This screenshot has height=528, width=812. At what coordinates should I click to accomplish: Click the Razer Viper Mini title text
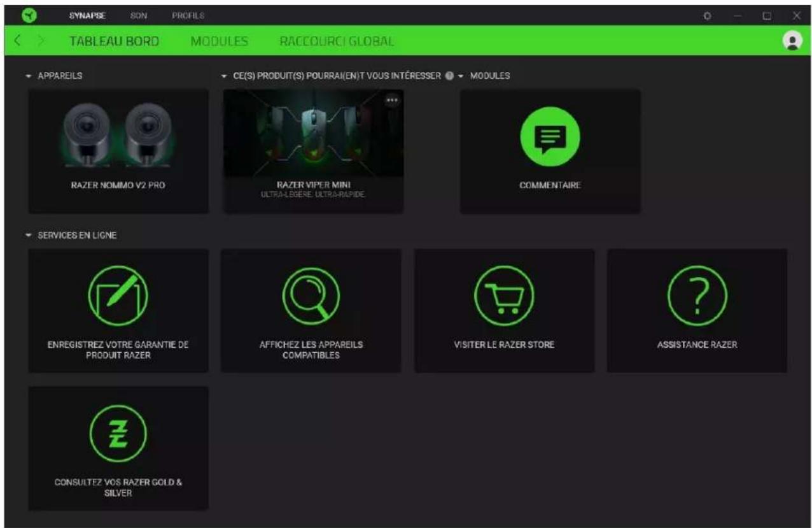[314, 185]
